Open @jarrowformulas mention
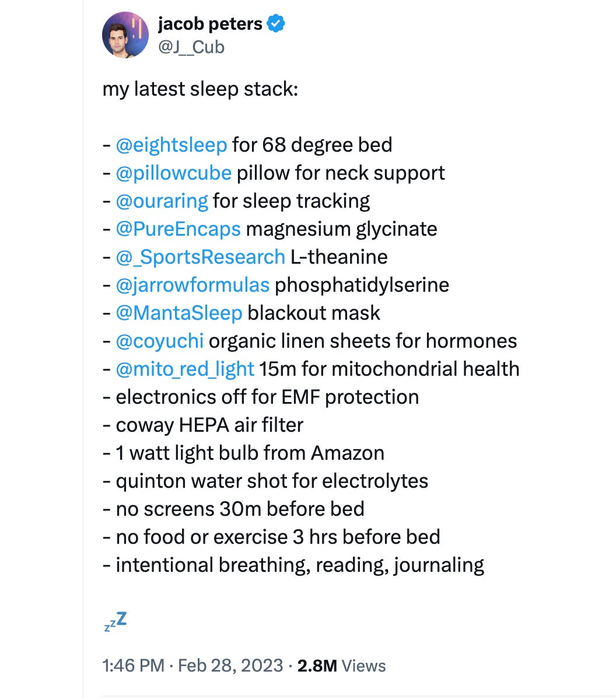616x699 pixels. coord(192,285)
